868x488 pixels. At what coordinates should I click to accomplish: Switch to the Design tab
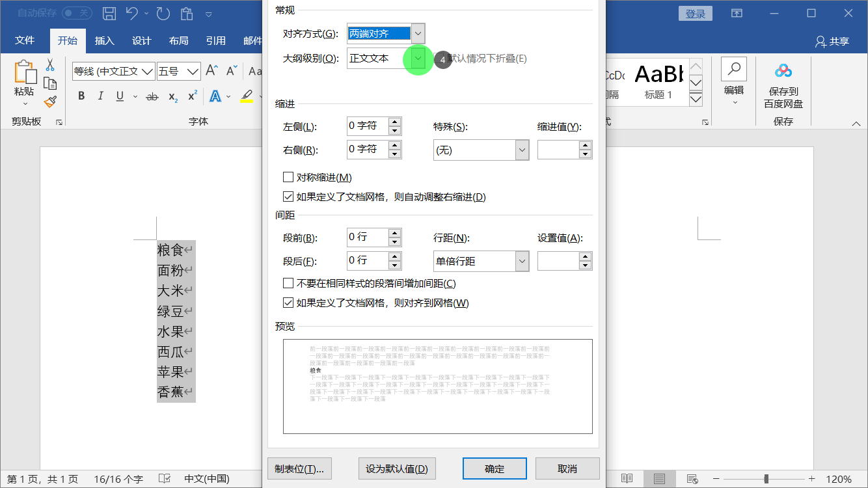[x=142, y=40]
